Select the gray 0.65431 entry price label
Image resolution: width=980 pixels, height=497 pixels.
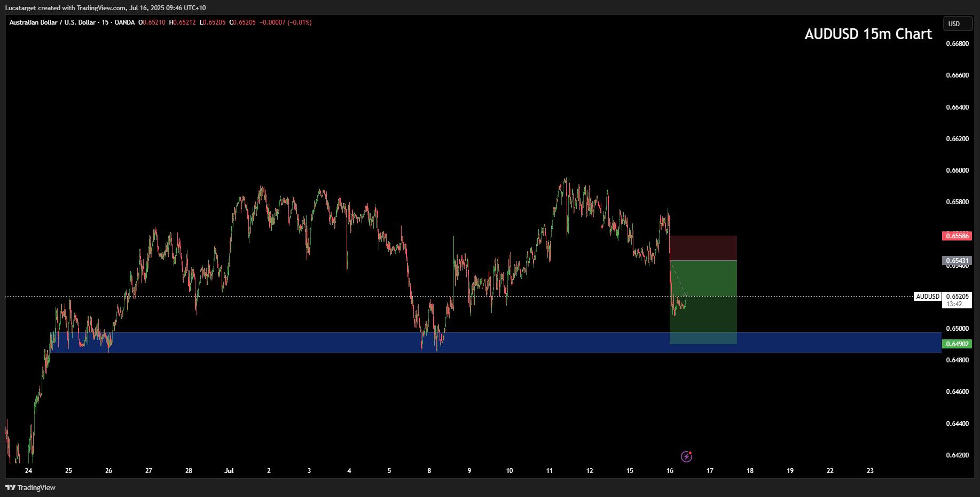coord(957,261)
